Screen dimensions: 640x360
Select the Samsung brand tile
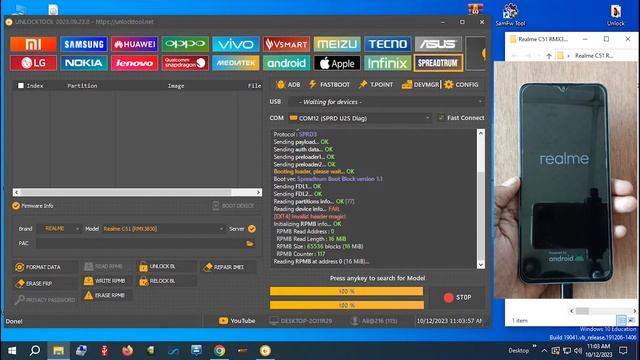[84, 44]
